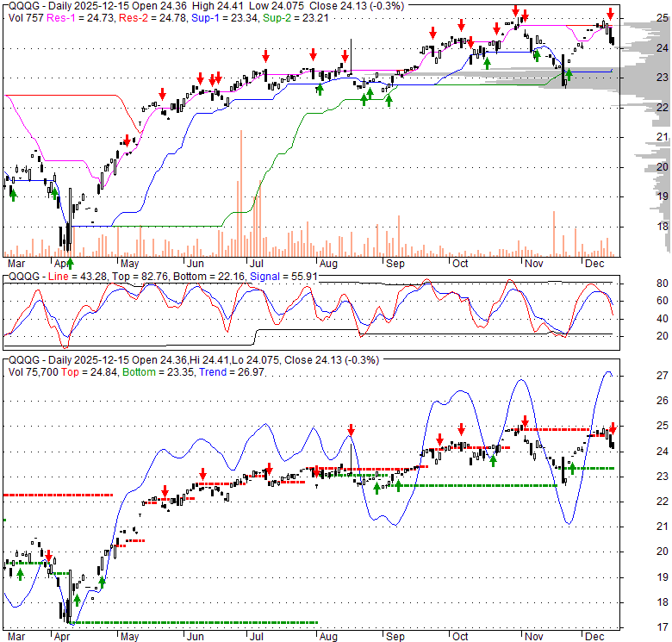Click the red sell arrow above December candles in top chart
Image resolution: width=672 pixels, height=642 pixels.
tap(610, 14)
